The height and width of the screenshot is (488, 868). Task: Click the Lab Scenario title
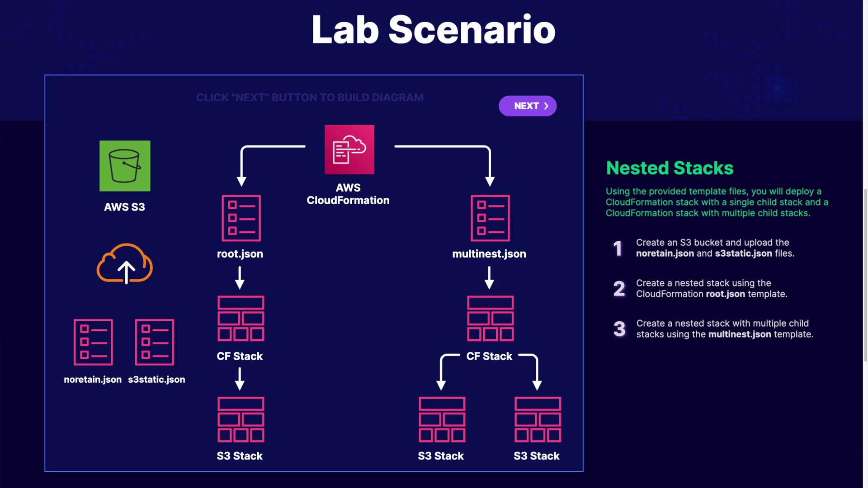point(433,30)
